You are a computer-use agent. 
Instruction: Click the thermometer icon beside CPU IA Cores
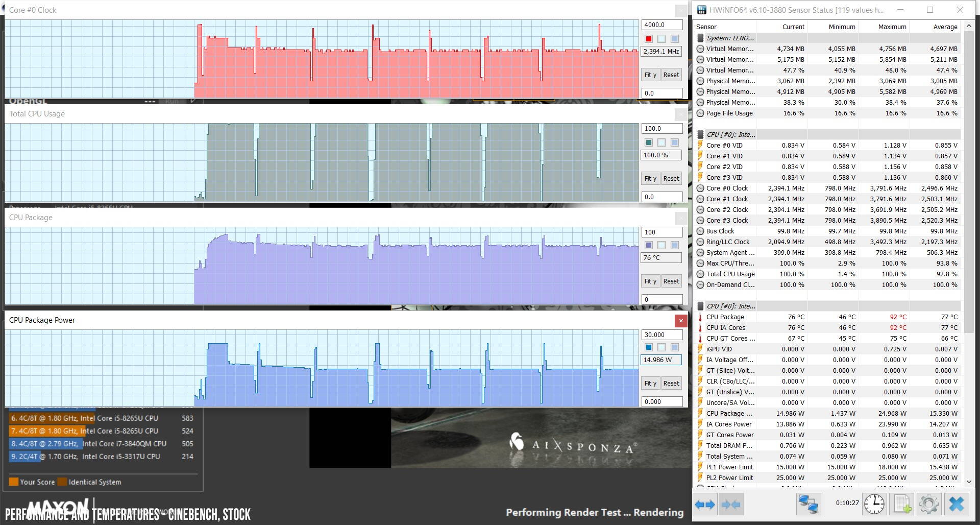coord(700,327)
